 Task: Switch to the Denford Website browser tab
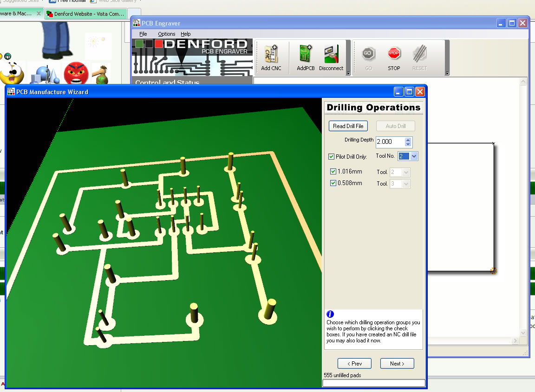pyautogui.click(x=85, y=13)
